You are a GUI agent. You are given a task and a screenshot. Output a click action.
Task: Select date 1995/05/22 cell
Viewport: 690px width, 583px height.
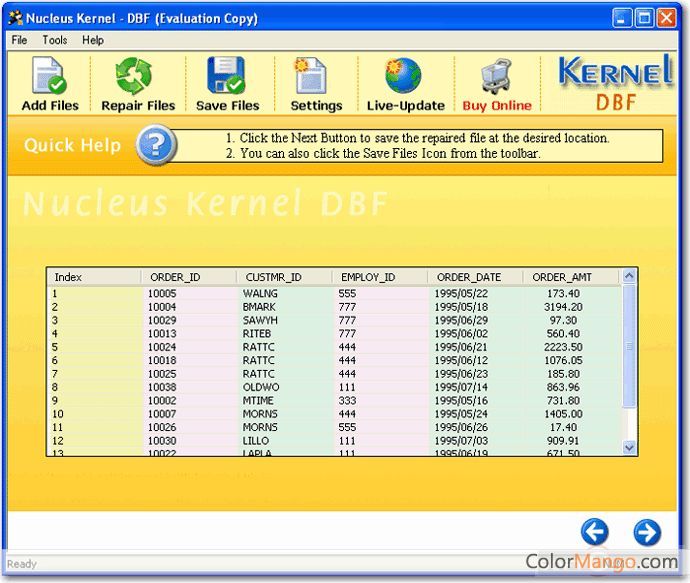[461, 293]
